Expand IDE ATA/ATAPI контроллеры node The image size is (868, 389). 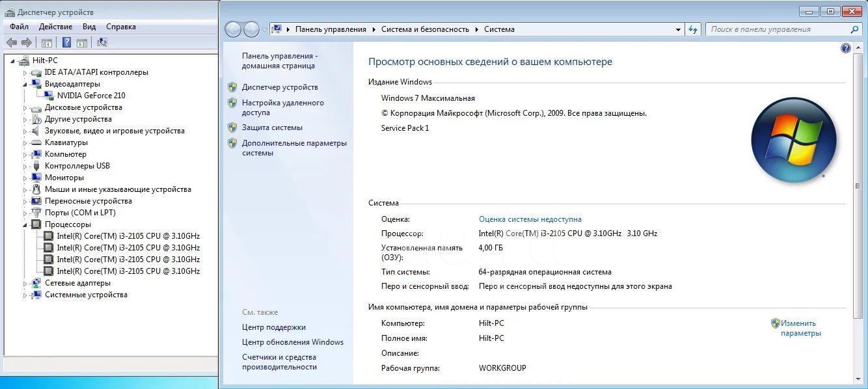25,72
